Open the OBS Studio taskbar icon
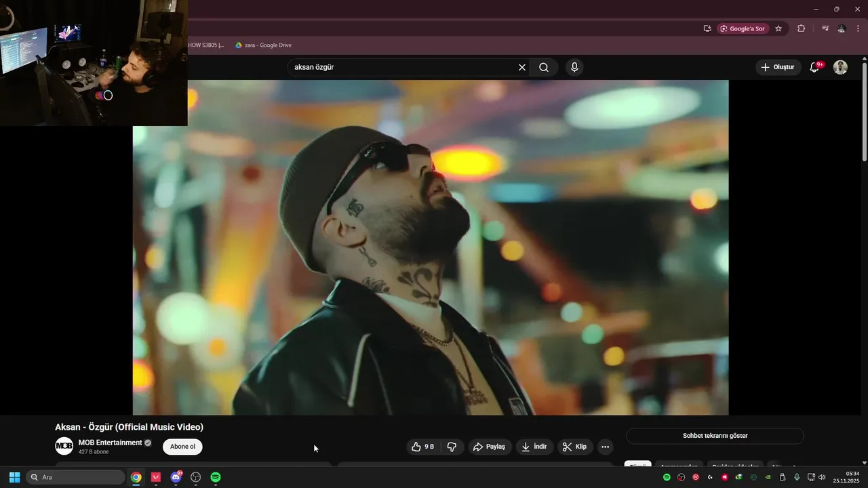The height and width of the screenshot is (488, 868). click(x=196, y=477)
